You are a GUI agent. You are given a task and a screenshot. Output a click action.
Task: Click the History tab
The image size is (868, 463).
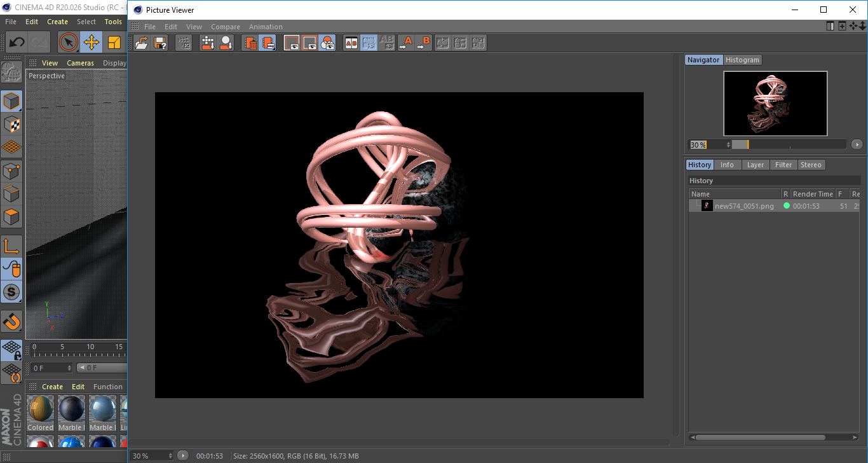700,165
